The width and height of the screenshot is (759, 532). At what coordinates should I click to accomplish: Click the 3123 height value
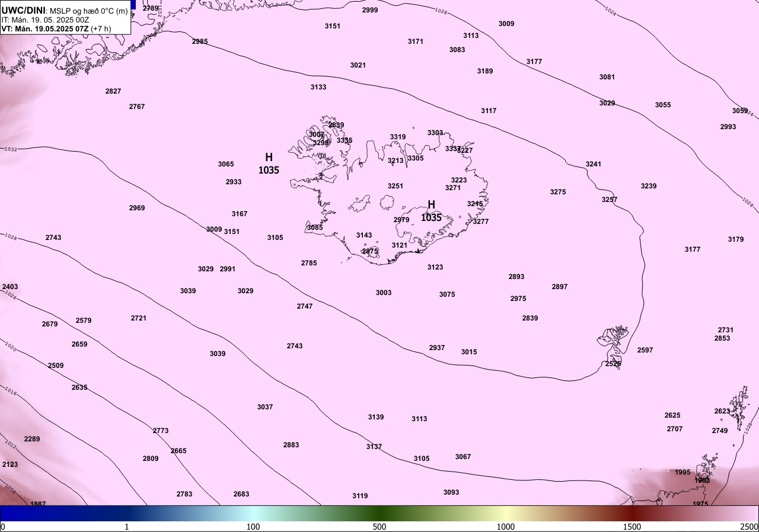click(x=435, y=267)
